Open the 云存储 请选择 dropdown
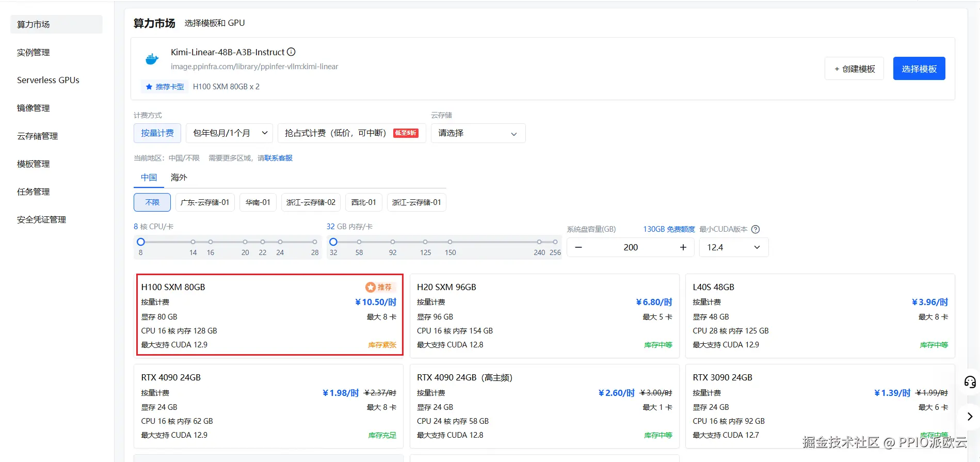The width and height of the screenshot is (980, 462). tap(478, 133)
